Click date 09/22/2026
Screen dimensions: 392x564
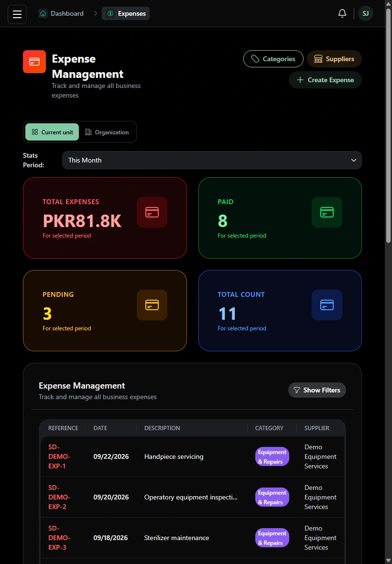point(111,457)
